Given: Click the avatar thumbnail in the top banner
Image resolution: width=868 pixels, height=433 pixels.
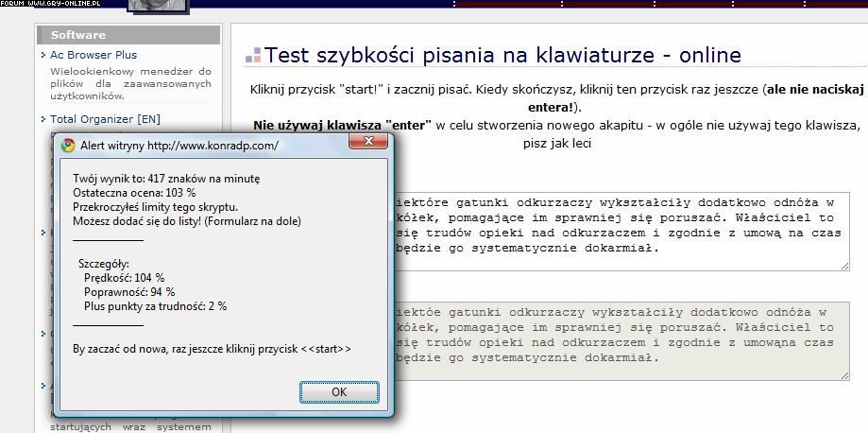Looking at the screenshot, I should 159,6.
